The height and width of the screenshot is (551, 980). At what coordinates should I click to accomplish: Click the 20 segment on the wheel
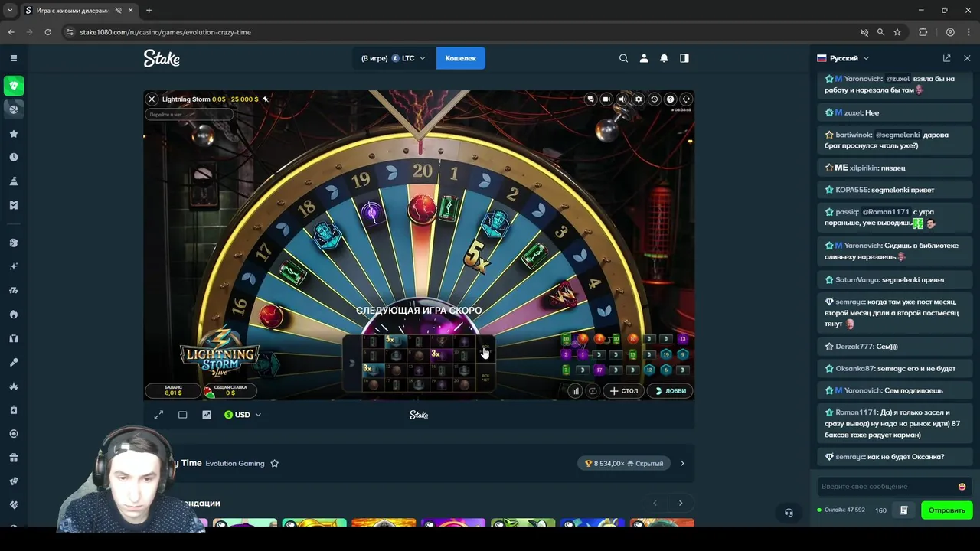point(422,172)
